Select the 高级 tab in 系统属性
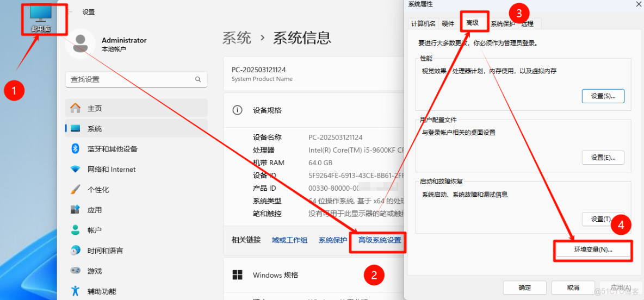The width and height of the screenshot is (644, 300). [473, 23]
